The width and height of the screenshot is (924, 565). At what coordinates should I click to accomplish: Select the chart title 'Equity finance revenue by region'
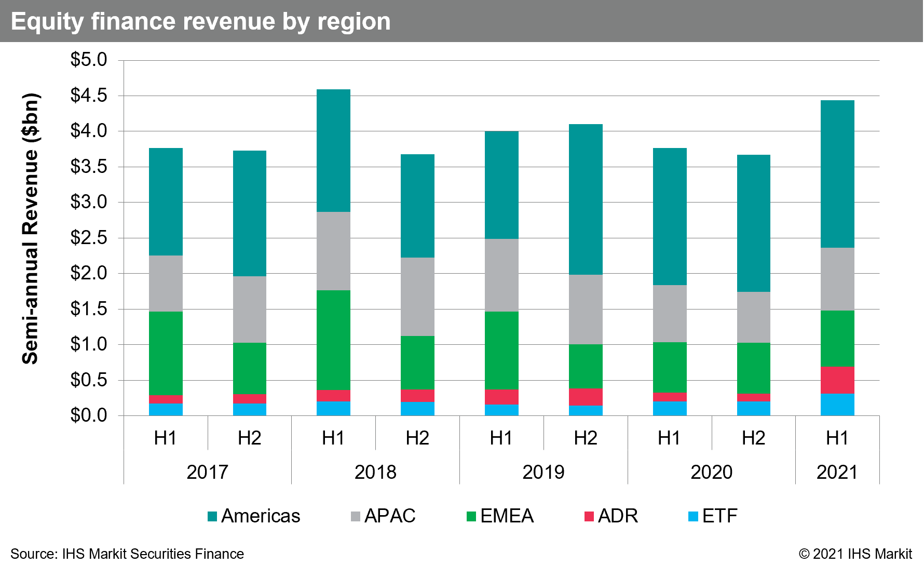[200, 21]
